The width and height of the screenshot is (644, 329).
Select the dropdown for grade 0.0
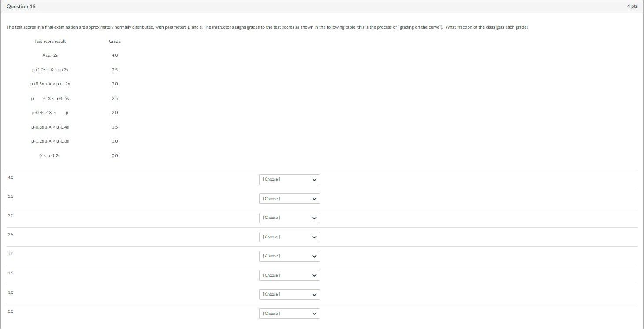click(x=289, y=314)
